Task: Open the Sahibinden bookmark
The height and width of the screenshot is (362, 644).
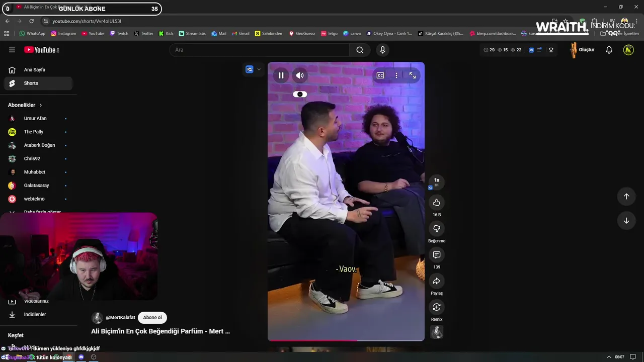Action: click(269, 34)
